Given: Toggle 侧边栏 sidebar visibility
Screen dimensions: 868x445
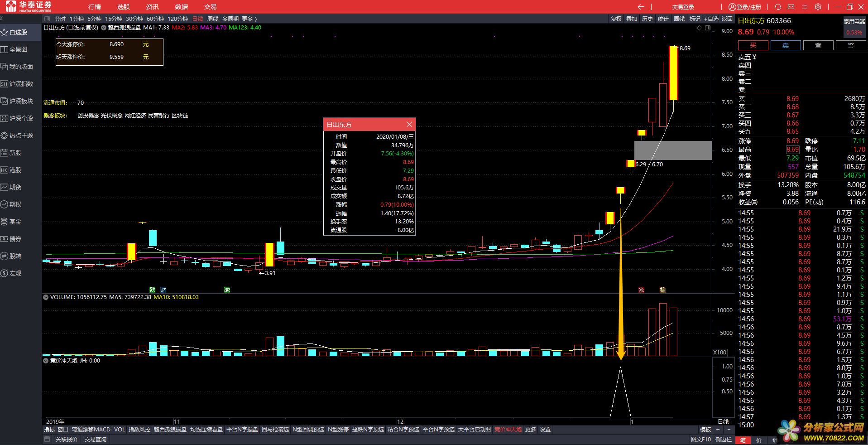Looking at the screenshot, I should tap(723, 439).
